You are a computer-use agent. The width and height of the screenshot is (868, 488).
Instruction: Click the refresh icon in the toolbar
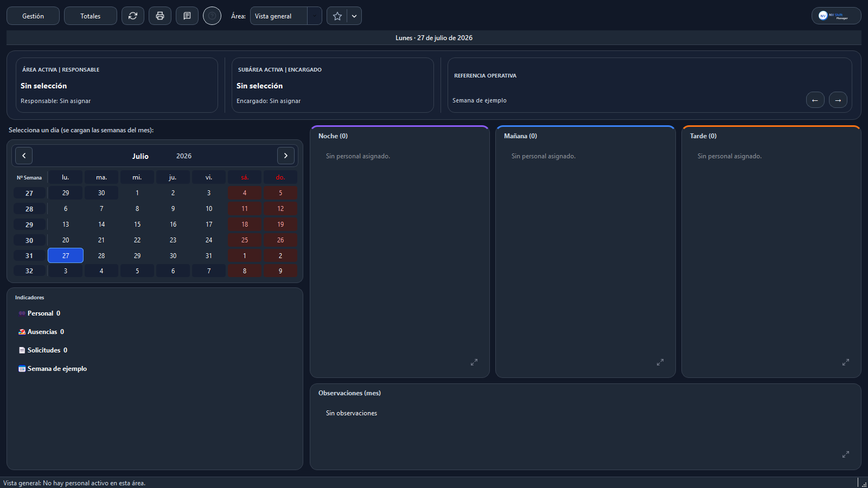click(133, 16)
